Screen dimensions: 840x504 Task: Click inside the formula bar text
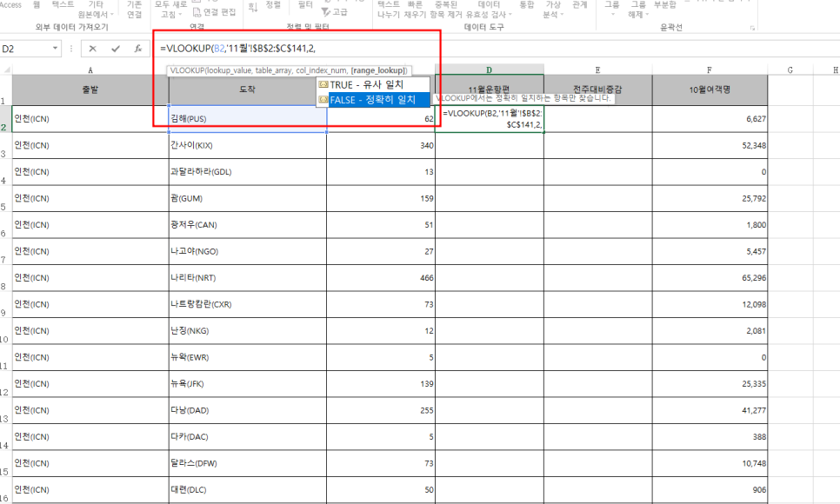[238, 49]
